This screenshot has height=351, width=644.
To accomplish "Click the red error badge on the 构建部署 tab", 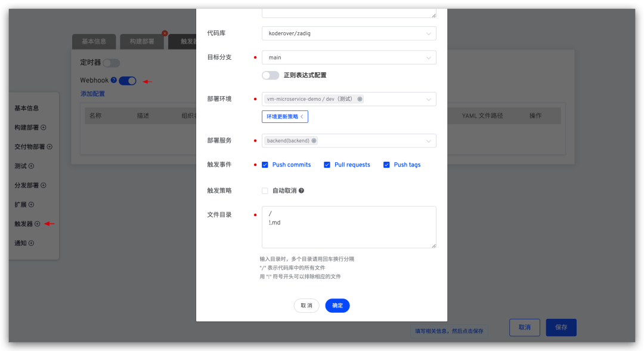I will tap(165, 33).
